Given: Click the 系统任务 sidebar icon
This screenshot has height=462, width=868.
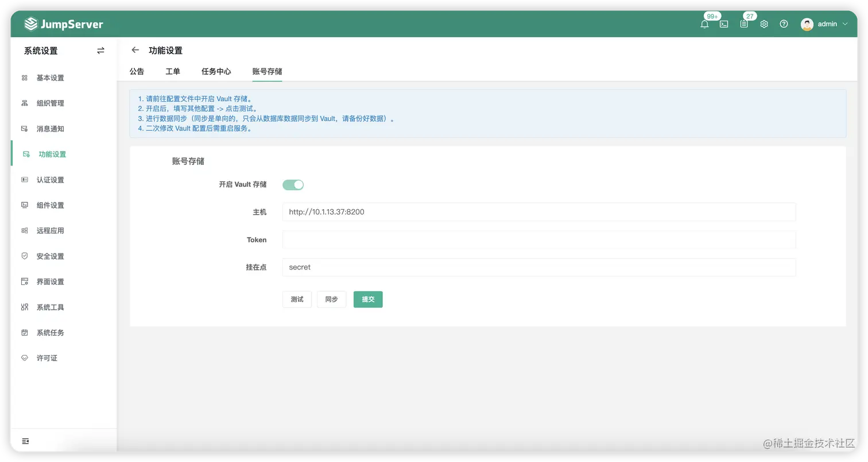Looking at the screenshot, I should [25, 333].
